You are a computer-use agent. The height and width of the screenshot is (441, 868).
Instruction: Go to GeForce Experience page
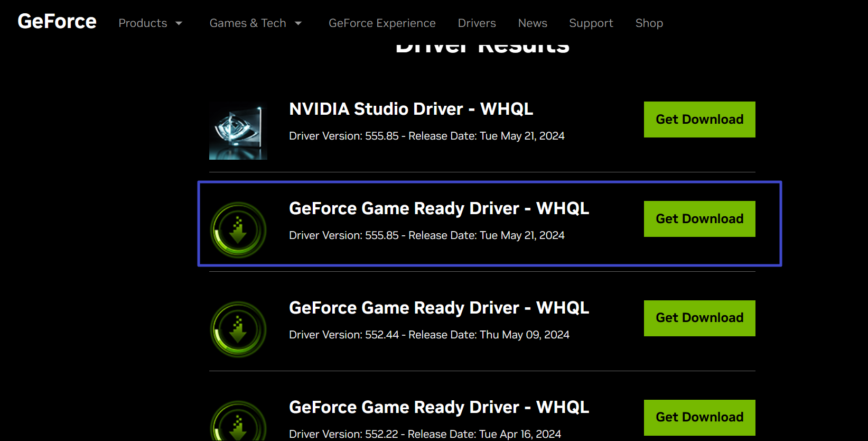click(382, 23)
